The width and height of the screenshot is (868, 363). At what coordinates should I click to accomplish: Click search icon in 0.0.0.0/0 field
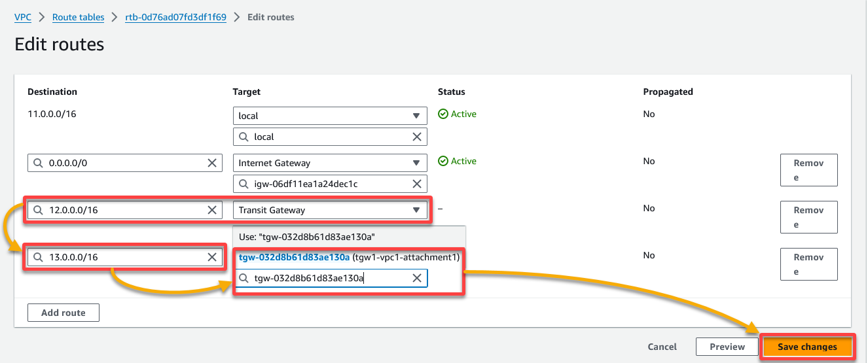38,163
